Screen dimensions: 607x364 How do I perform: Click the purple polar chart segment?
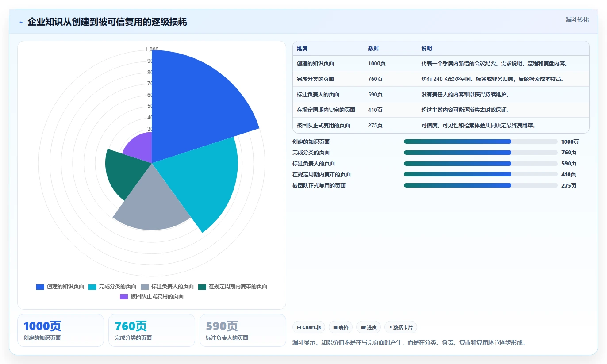pyautogui.click(x=139, y=147)
